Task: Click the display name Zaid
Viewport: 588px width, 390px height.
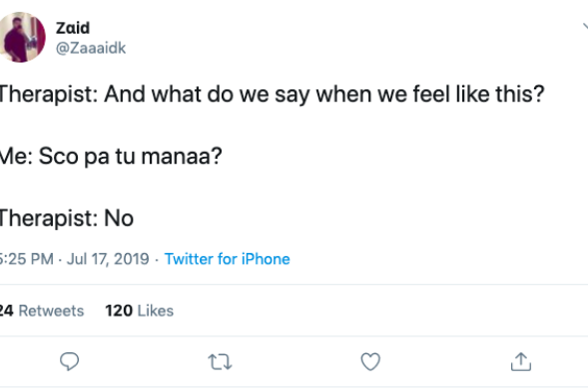Action: tap(72, 28)
